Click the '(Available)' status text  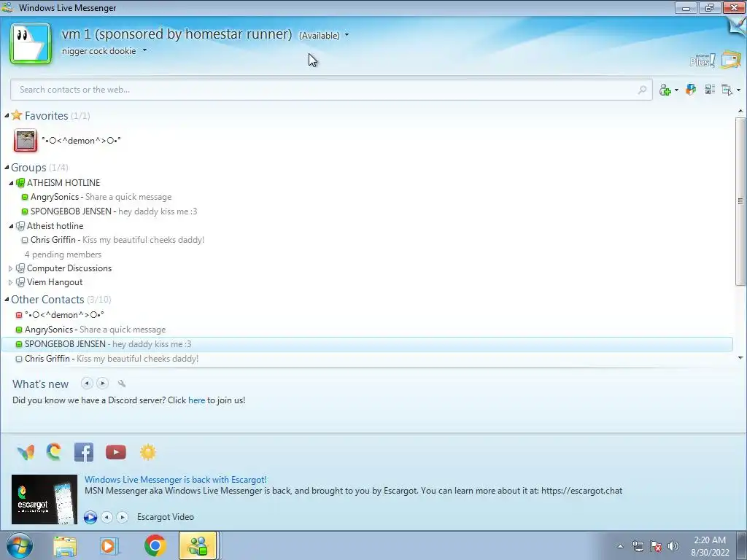[320, 35]
